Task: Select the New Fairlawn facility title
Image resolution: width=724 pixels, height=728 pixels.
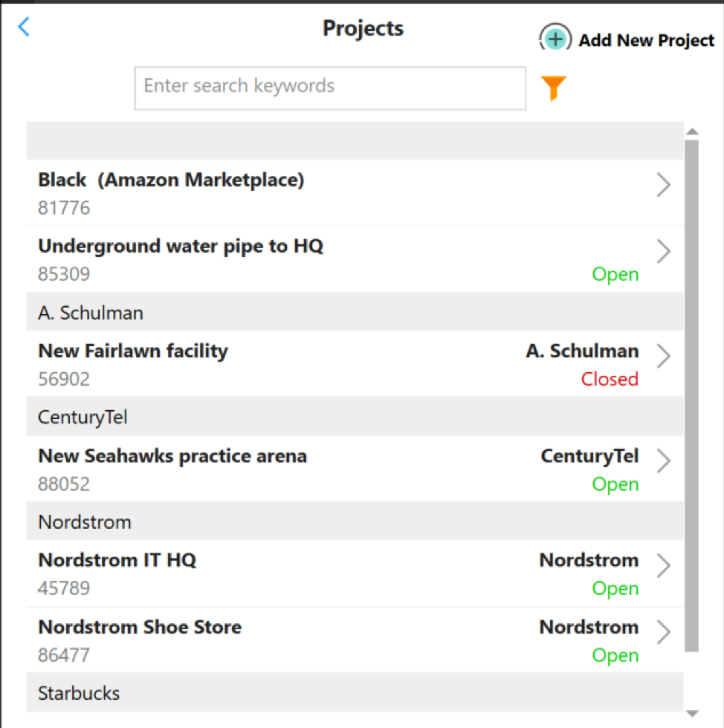Action: (x=133, y=351)
